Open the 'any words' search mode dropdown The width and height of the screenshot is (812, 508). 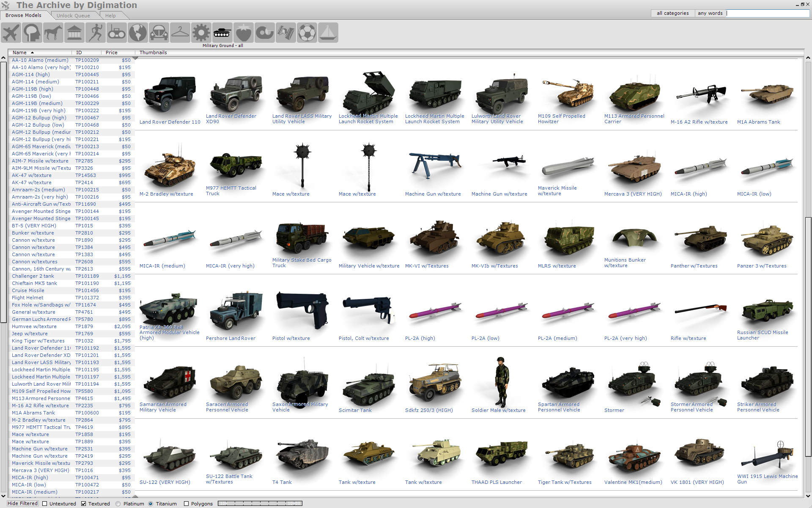tap(710, 13)
